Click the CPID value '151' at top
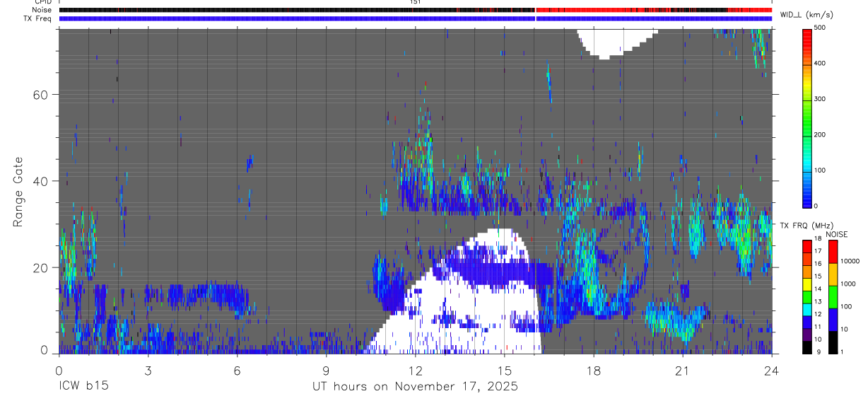The height and width of the screenshot is (401, 868). point(416,2)
